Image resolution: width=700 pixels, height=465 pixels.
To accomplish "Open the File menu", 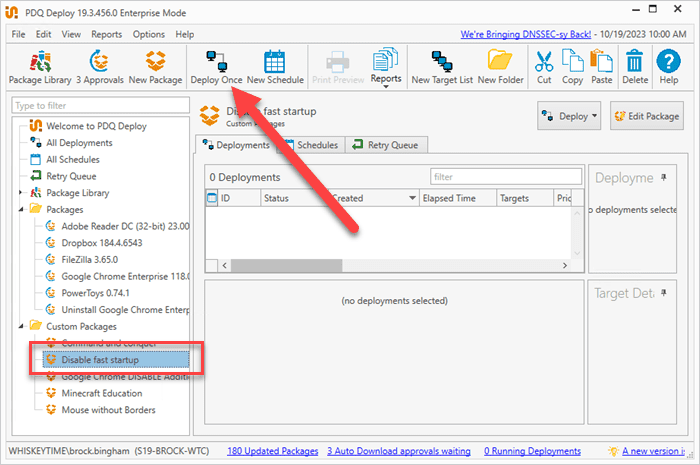I will point(18,34).
